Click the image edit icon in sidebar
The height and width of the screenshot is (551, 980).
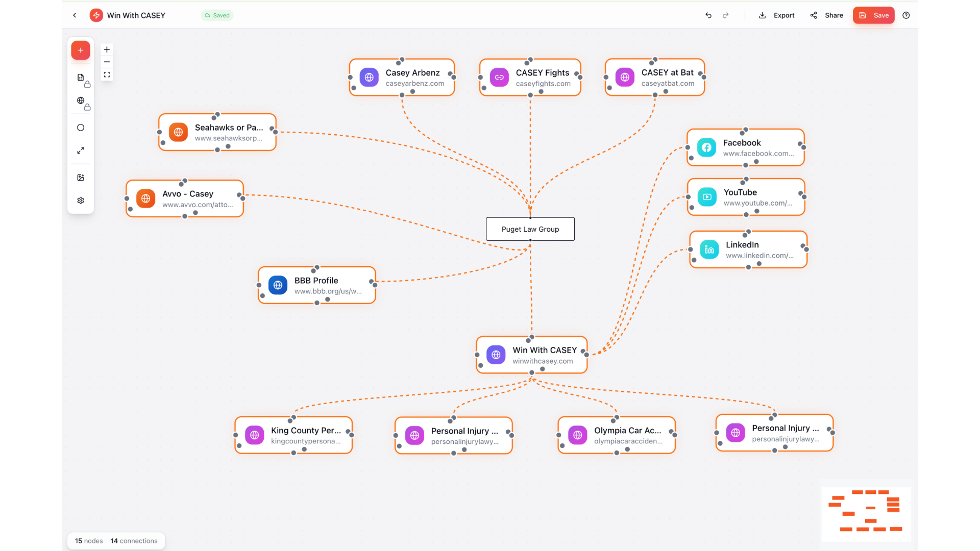pos(81,178)
